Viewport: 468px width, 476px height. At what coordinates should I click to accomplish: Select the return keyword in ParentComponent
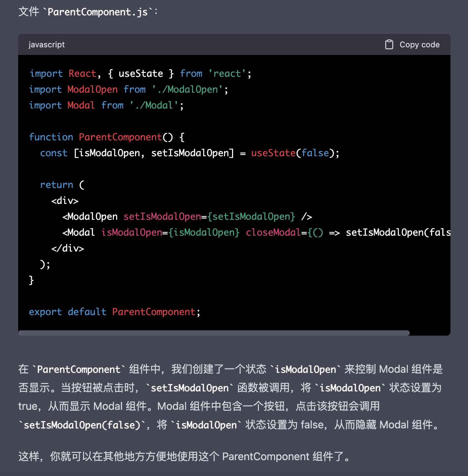click(x=56, y=184)
